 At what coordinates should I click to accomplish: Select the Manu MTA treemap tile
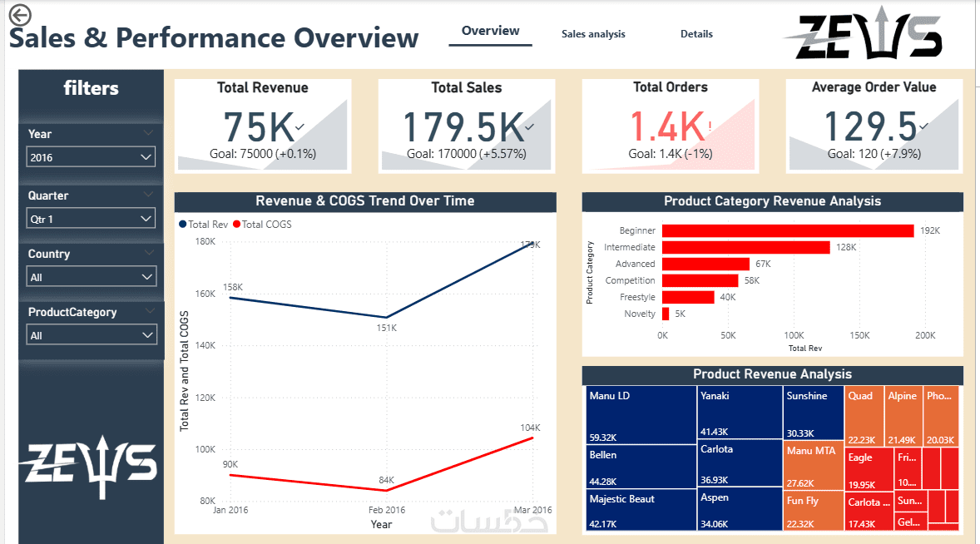[x=814, y=465]
